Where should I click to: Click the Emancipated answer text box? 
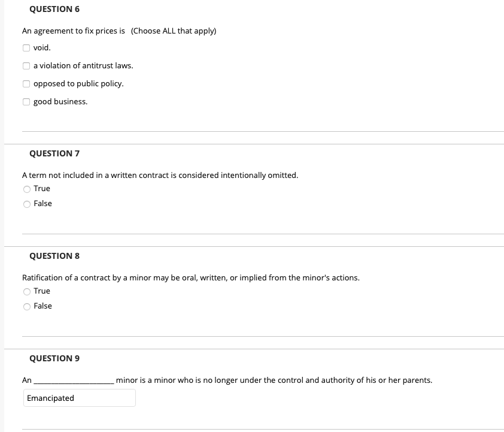(79, 397)
